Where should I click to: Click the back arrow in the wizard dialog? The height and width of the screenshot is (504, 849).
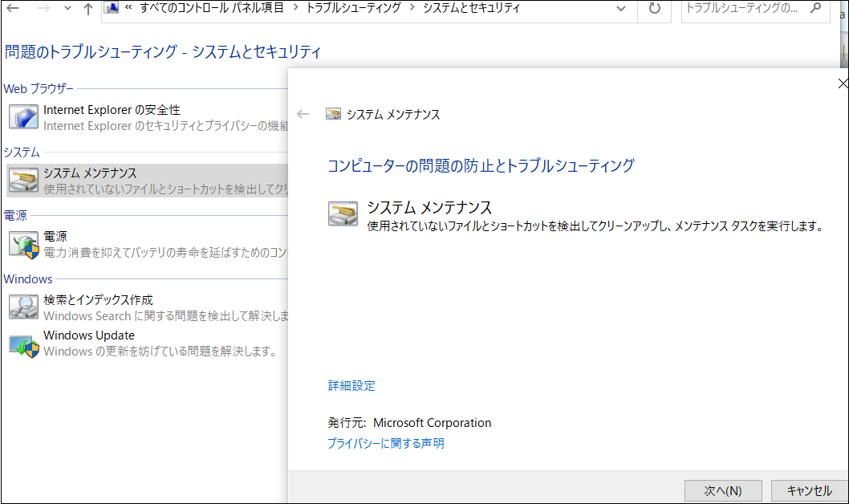[x=303, y=114]
